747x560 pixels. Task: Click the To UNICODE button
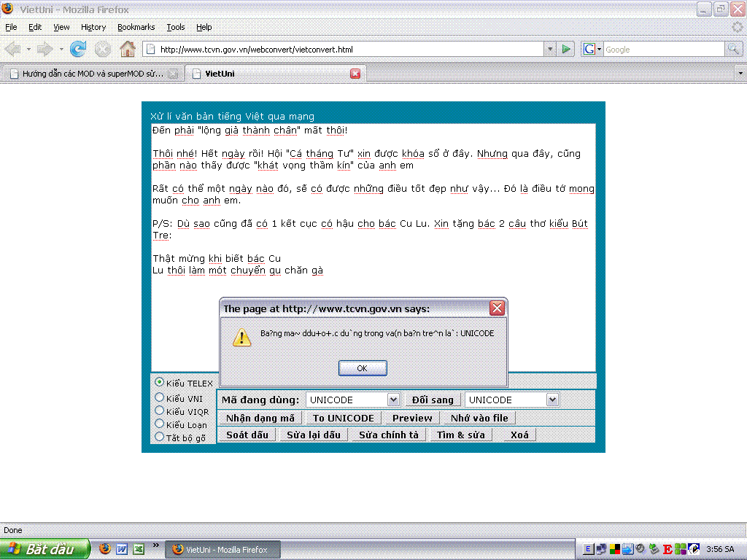[x=343, y=418]
